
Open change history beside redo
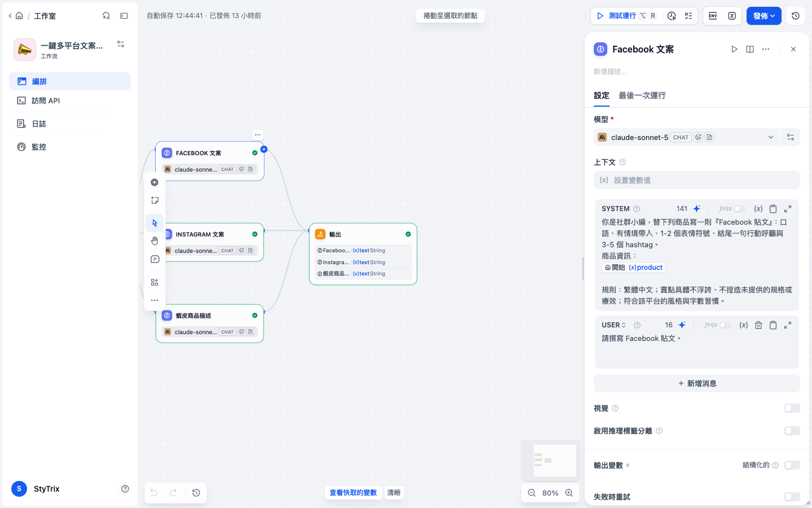(196, 493)
